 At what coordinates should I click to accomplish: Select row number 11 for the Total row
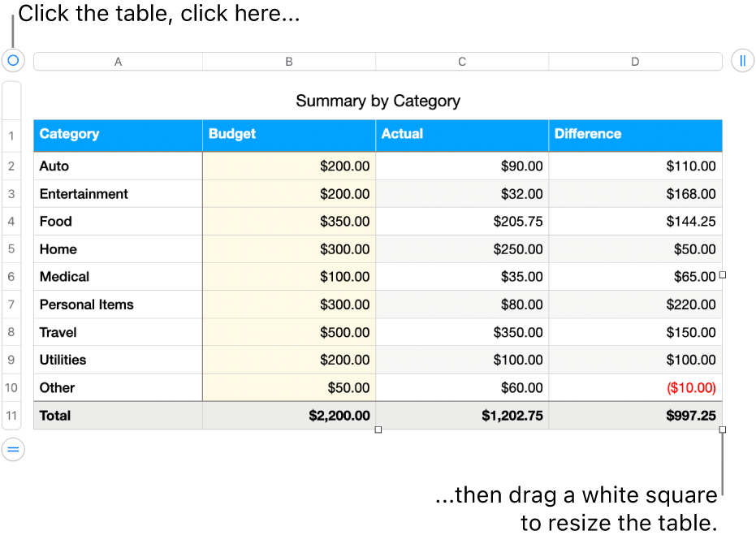coord(11,415)
